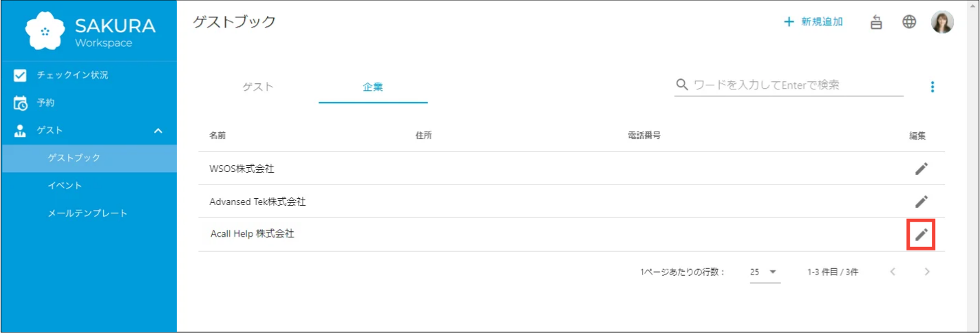
Task: Open rows per page dropdown showing 25
Action: pos(765,272)
